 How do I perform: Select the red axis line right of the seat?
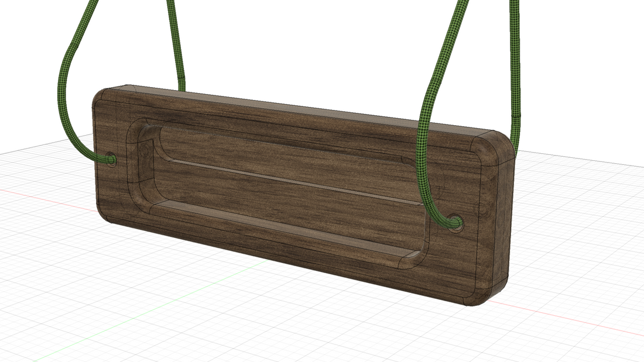tap(574, 320)
